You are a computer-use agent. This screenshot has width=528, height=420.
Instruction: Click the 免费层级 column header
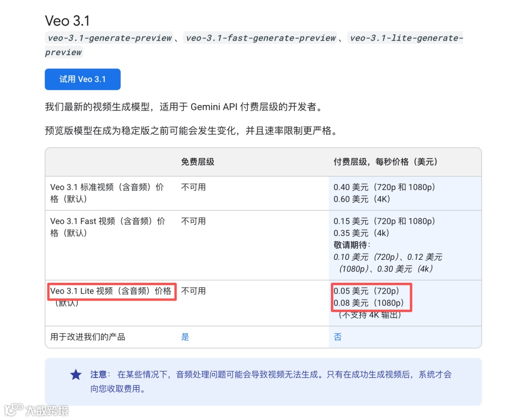pyautogui.click(x=198, y=162)
